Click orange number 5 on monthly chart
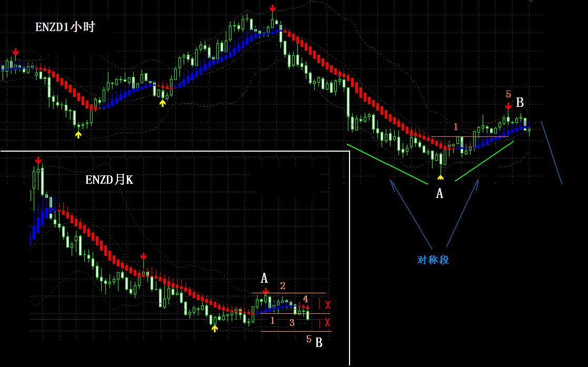 coord(308,339)
